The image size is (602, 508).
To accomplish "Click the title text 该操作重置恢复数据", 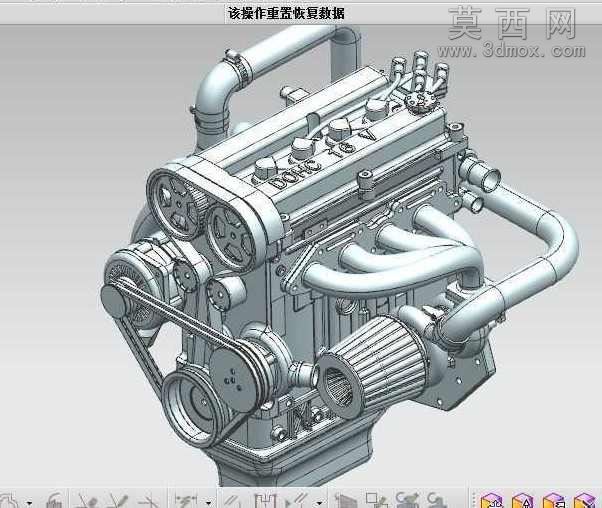I will [286, 13].
